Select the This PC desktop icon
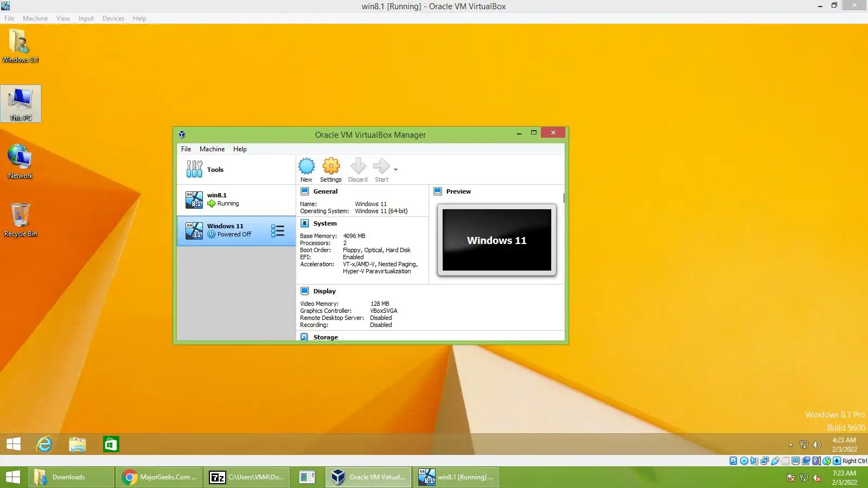 21,104
